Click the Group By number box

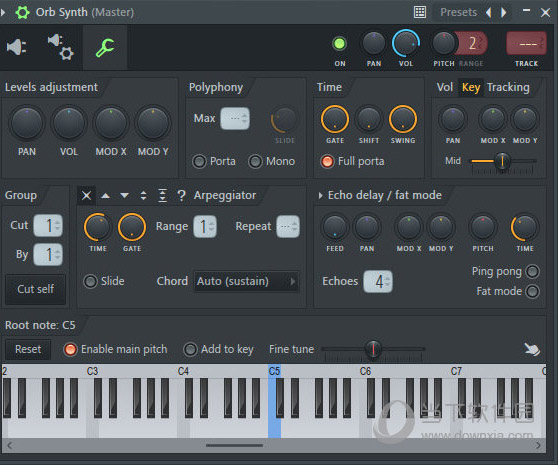[x=48, y=255]
